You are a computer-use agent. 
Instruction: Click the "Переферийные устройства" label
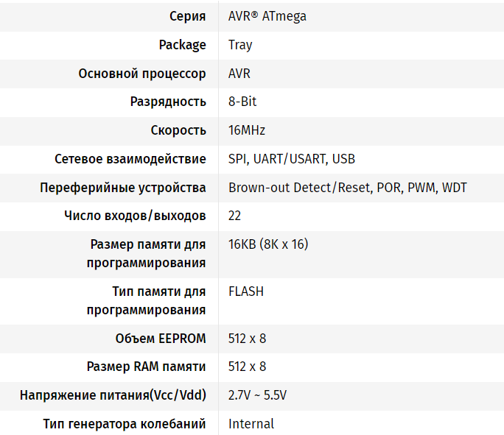click(123, 188)
